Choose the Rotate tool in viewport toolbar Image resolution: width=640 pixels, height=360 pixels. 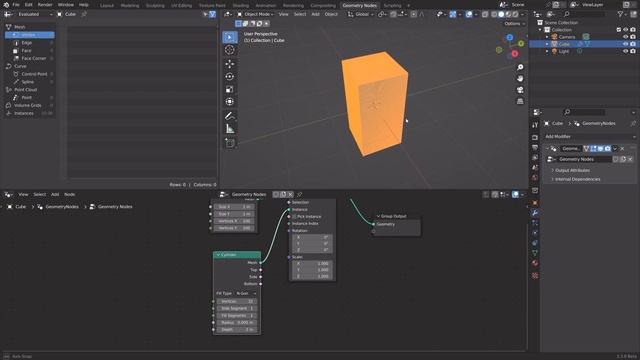pos(230,76)
